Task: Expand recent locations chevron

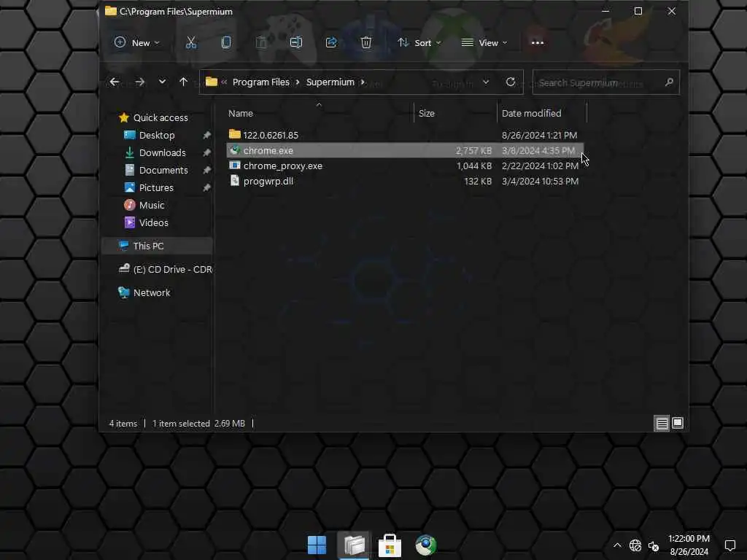Action: 163,82
